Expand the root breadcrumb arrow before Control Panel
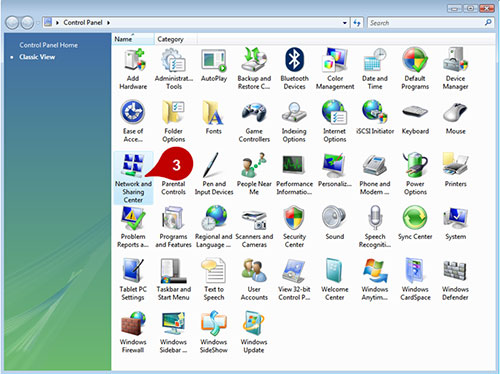500x374 pixels. pos(57,23)
